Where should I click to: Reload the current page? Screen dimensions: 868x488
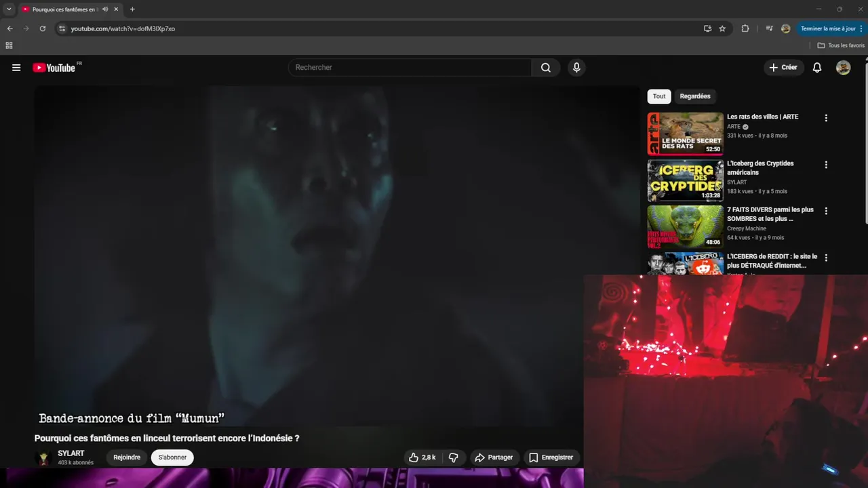point(42,28)
